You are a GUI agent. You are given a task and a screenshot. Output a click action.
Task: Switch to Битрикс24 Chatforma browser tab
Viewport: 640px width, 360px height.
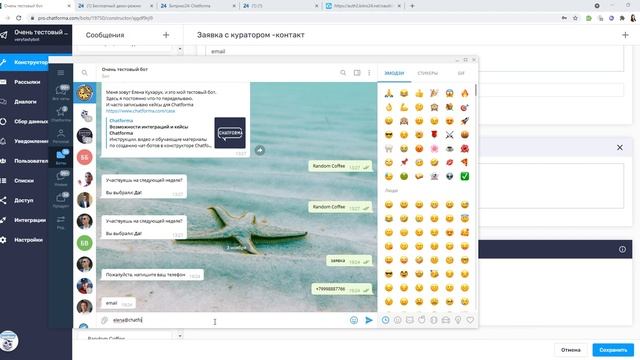pyautogui.click(x=197, y=6)
